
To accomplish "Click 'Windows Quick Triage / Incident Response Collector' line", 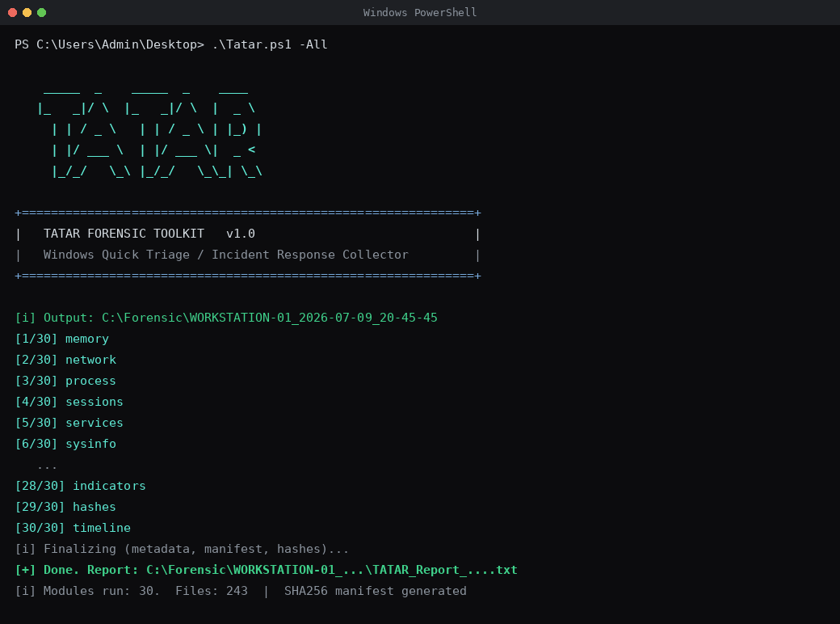I will [x=225, y=255].
